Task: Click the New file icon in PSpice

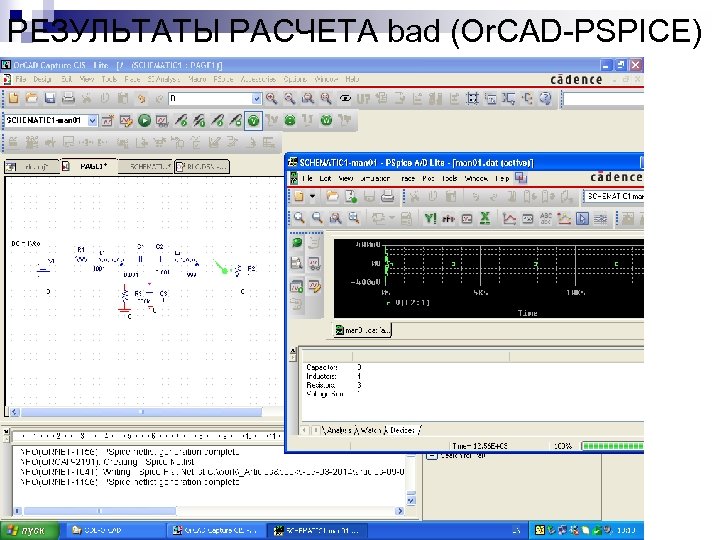Action: 299,197
